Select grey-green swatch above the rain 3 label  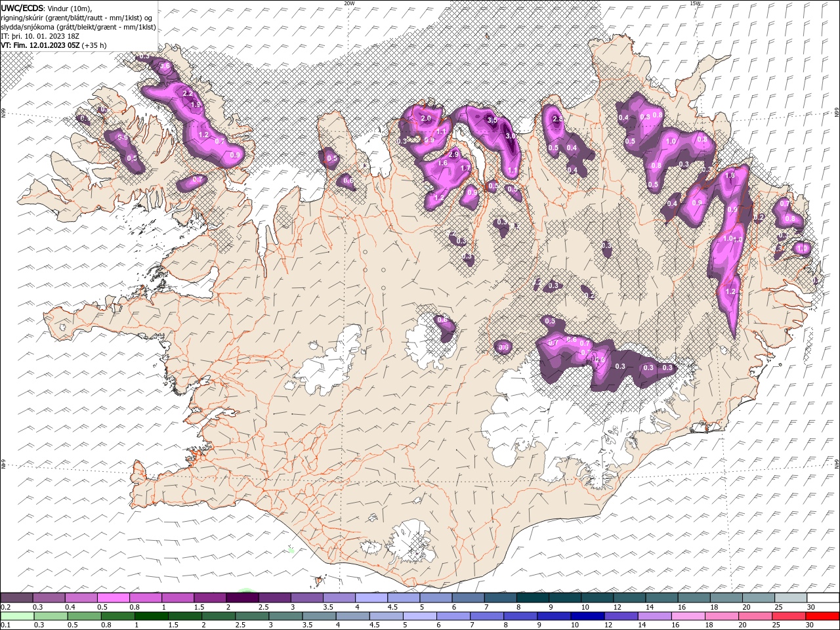(285, 616)
